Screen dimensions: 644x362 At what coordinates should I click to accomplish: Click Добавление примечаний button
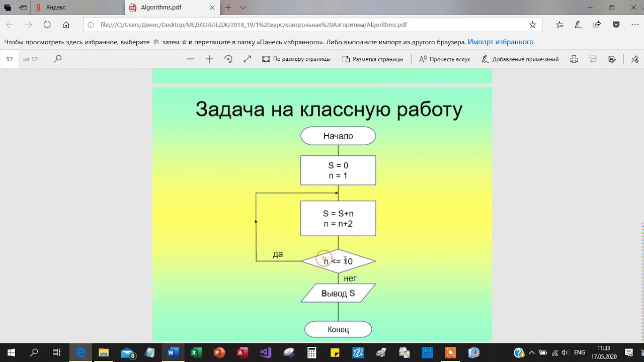click(520, 59)
